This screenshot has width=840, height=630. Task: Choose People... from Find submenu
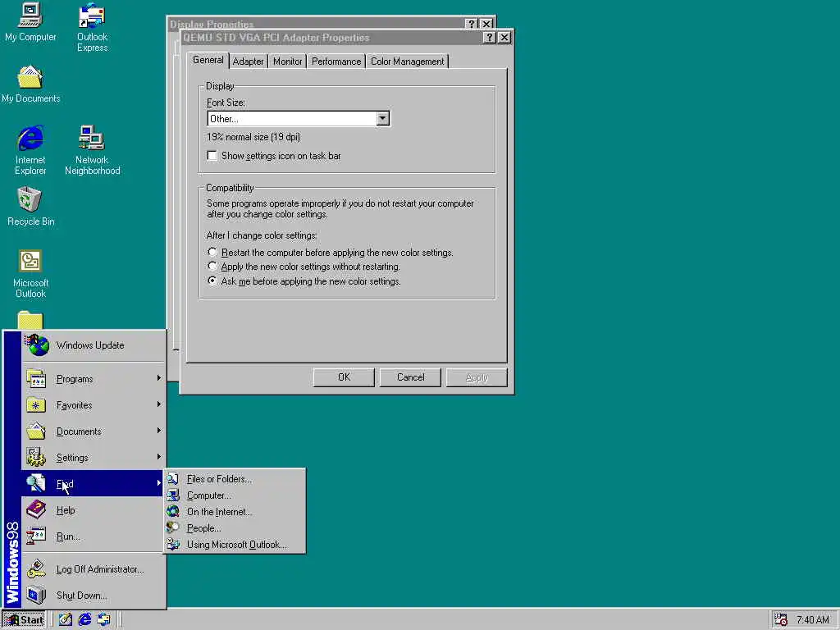(x=235, y=528)
